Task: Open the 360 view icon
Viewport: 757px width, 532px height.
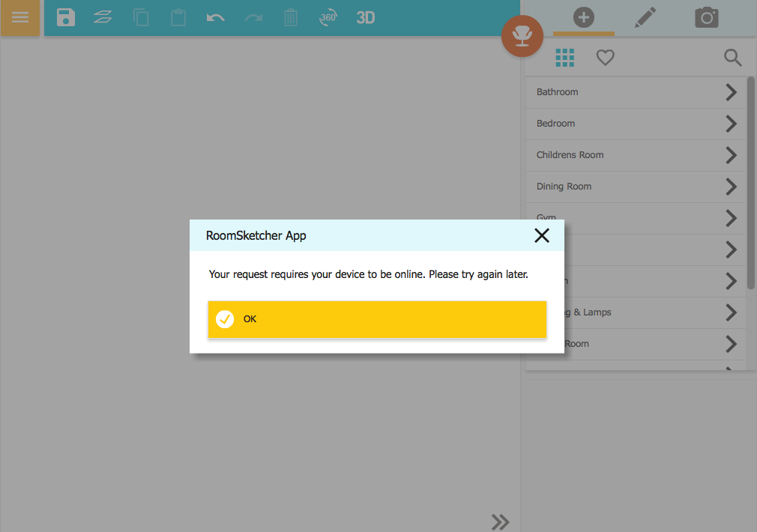Action: (328, 17)
